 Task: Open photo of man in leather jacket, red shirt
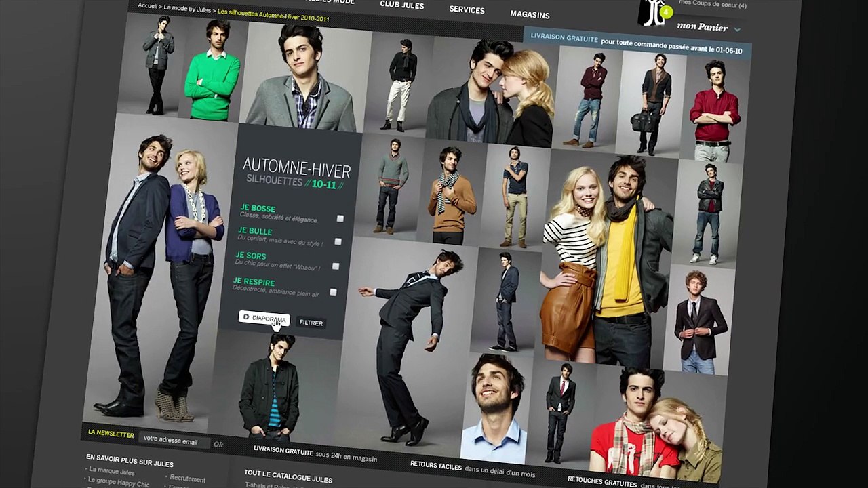click(707, 213)
